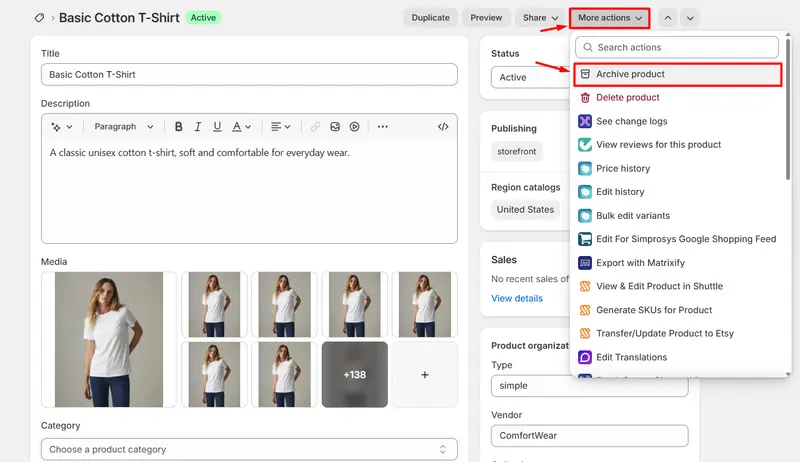
Task: Choose Edit Translations
Action: (678, 357)
